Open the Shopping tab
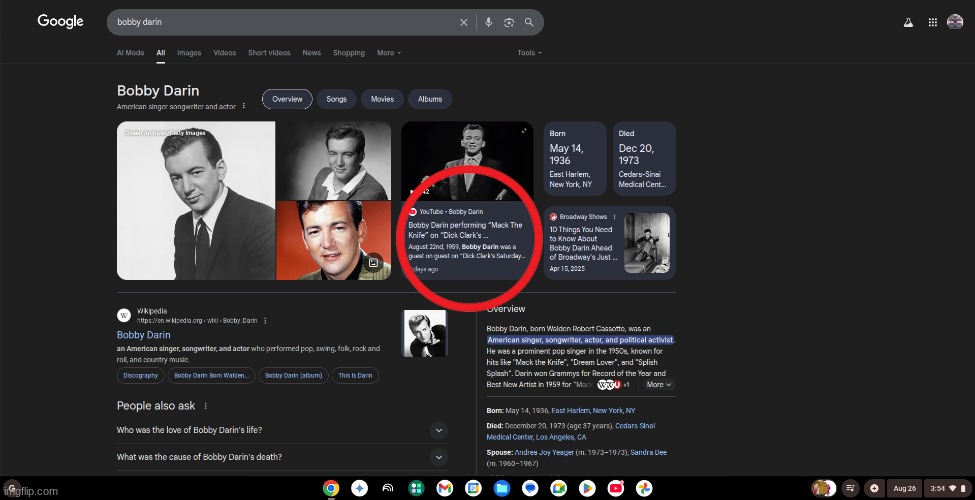 point(349,53)
